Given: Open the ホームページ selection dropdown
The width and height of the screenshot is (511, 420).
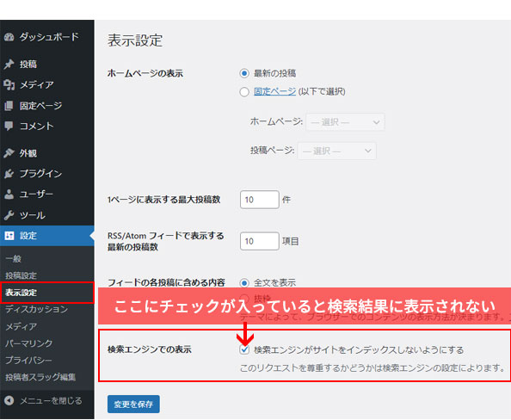Looking at the screenshot, I should coord(345,122).
